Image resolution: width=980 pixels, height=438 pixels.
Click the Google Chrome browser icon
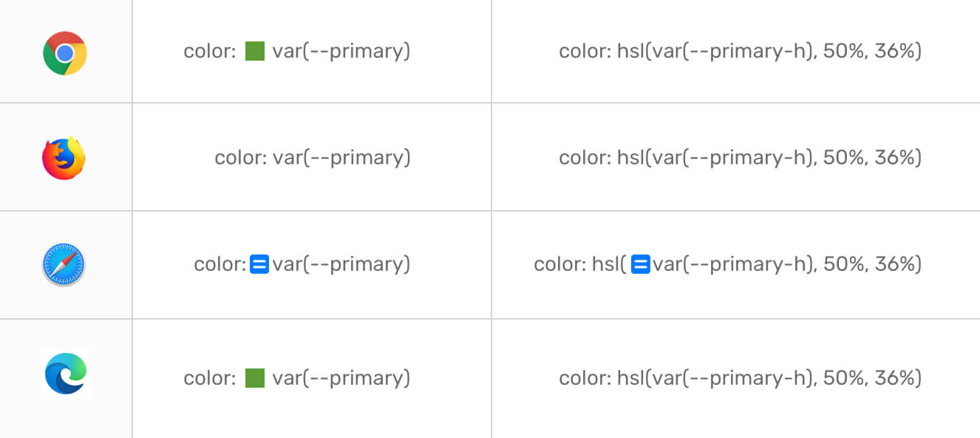click(65, 53)
